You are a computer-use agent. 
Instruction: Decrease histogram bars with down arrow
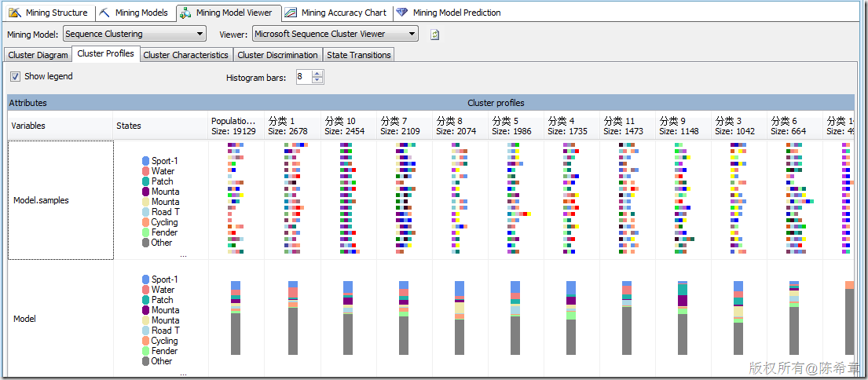click(317, 80)
